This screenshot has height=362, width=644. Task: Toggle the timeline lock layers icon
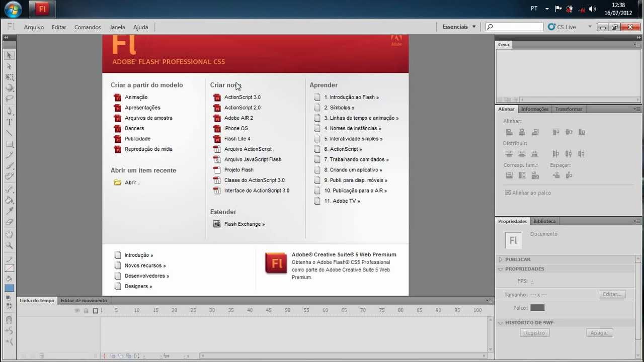pos(86,311)
